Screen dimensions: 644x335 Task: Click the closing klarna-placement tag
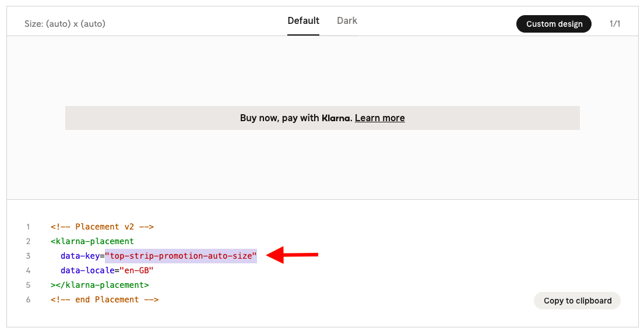[100, 285]
